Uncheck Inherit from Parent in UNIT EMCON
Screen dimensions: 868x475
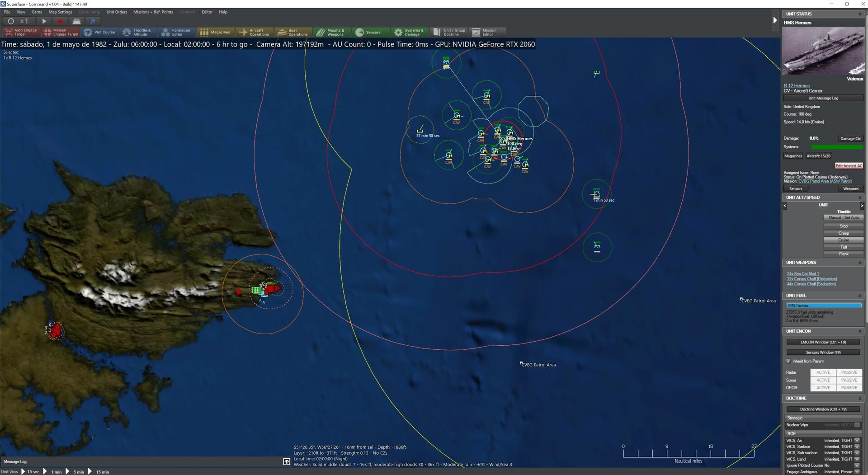788,361
